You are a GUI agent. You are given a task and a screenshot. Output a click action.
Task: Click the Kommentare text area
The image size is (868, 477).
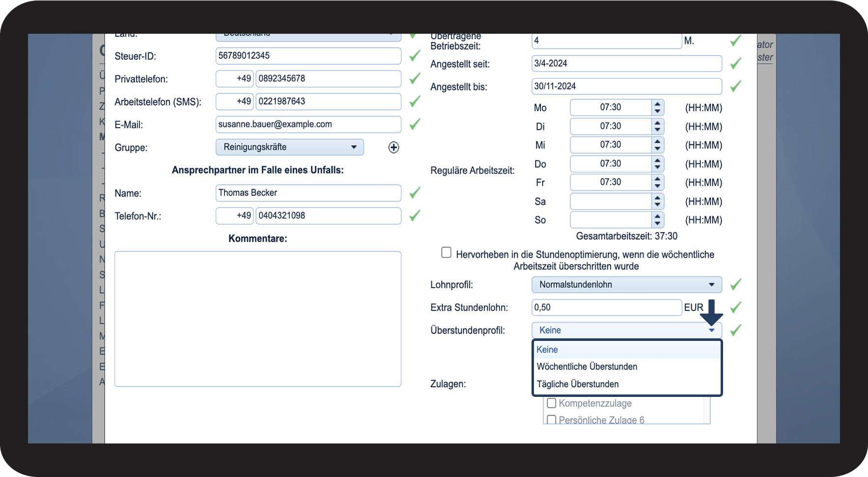(x=258, y=319)
